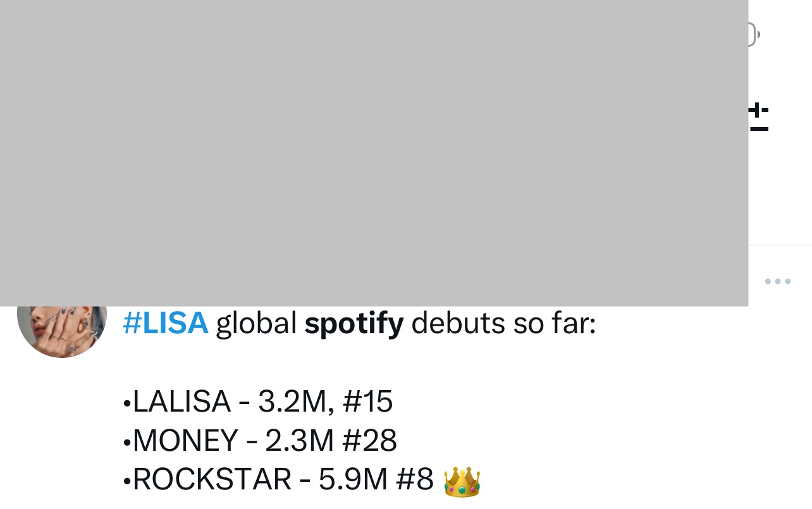Click the 5.9M #8 stats text

pyautogui.click(x=376, y=480)
